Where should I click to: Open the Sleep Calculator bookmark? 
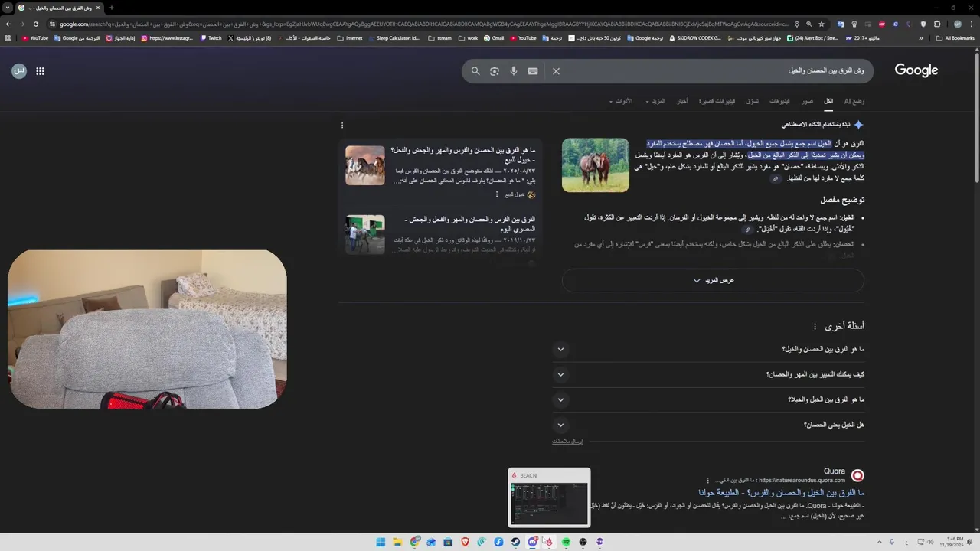click(394, 37)
